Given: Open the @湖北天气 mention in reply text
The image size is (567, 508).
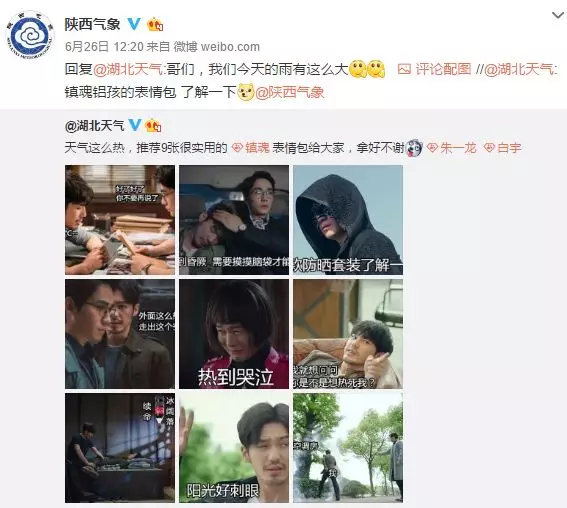Looking at the screenshot, I should 128,69.
